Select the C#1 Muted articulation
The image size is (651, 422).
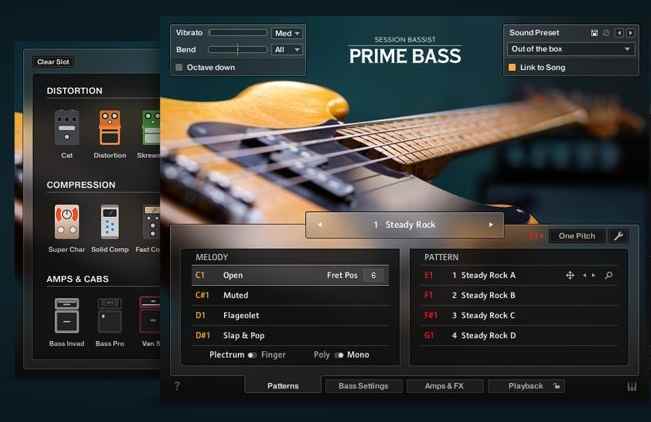(x=290, y=295)
